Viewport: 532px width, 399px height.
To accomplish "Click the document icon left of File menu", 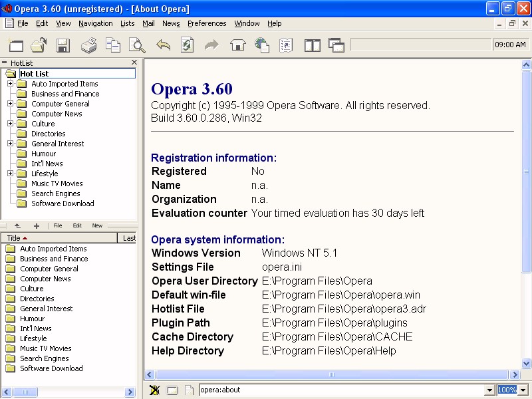I will pos(9,23).
